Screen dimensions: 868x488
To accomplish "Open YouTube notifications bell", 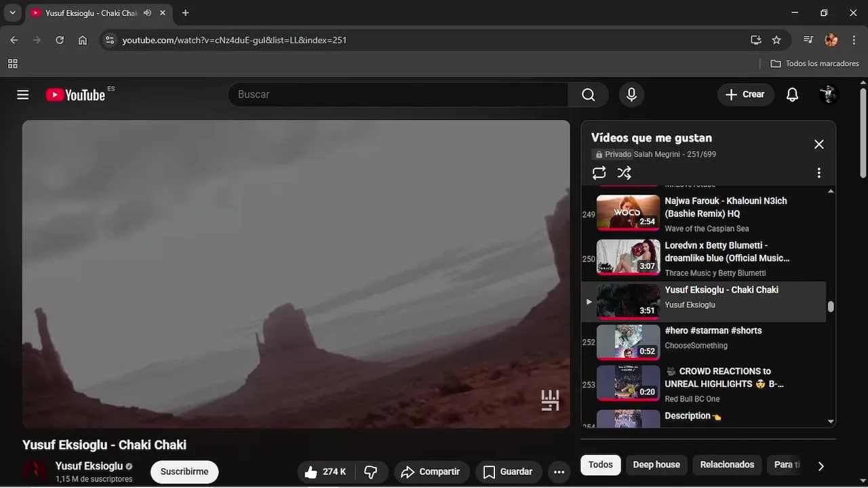I will (x=792, y=95).
